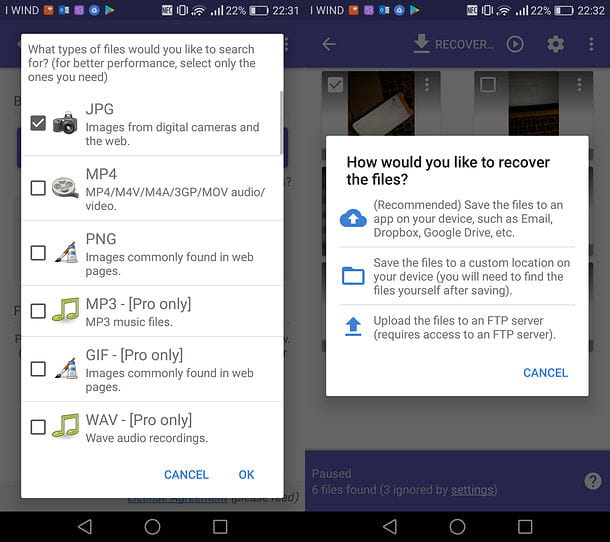Choose save to custom location option
610x542 pixels.
457,276
